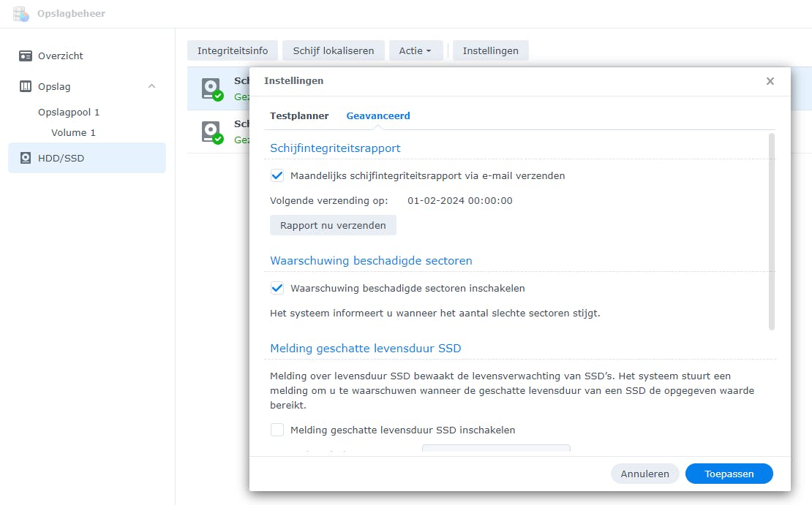Screen dimensions: 812x505
Task: Close the Instellingen dialog with X
Action: (770, 81)
